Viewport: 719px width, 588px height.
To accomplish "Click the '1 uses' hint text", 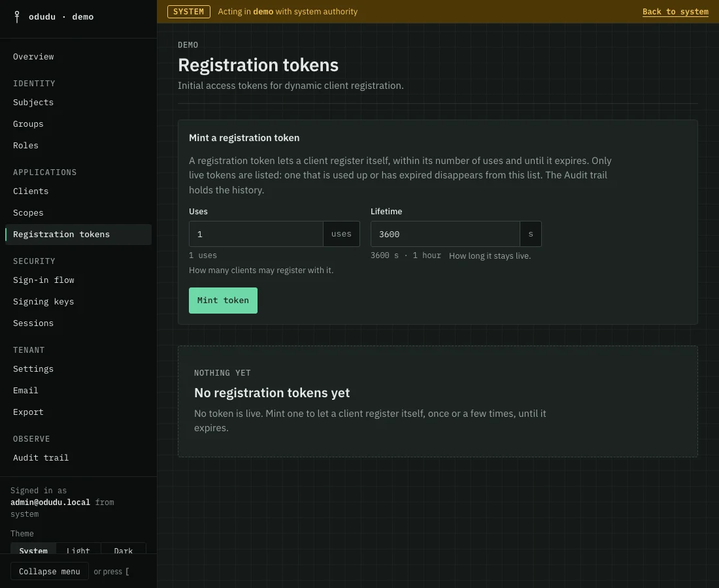I will (x=203, y=255).
